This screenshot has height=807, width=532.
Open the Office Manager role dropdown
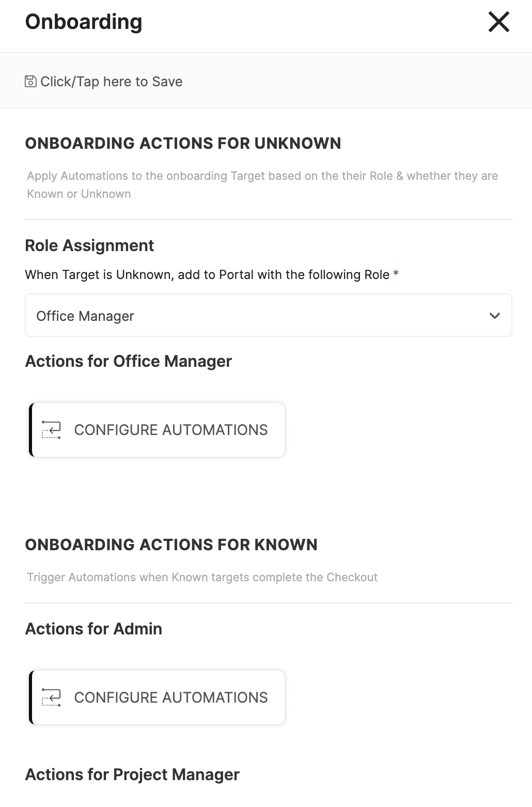coord(269,316)
